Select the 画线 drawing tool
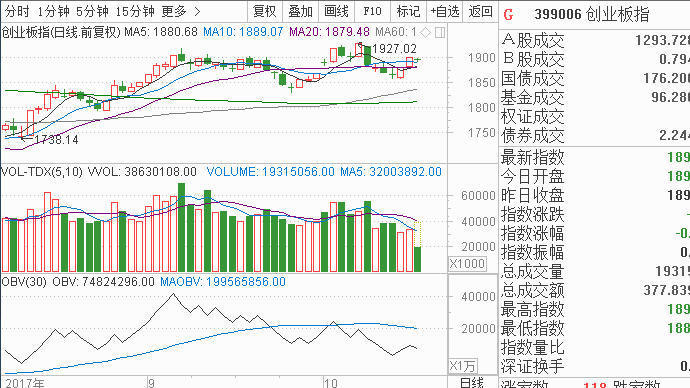The height and width of the screenshot is (388, 690). pyautogui.click(x=336, y=11)
